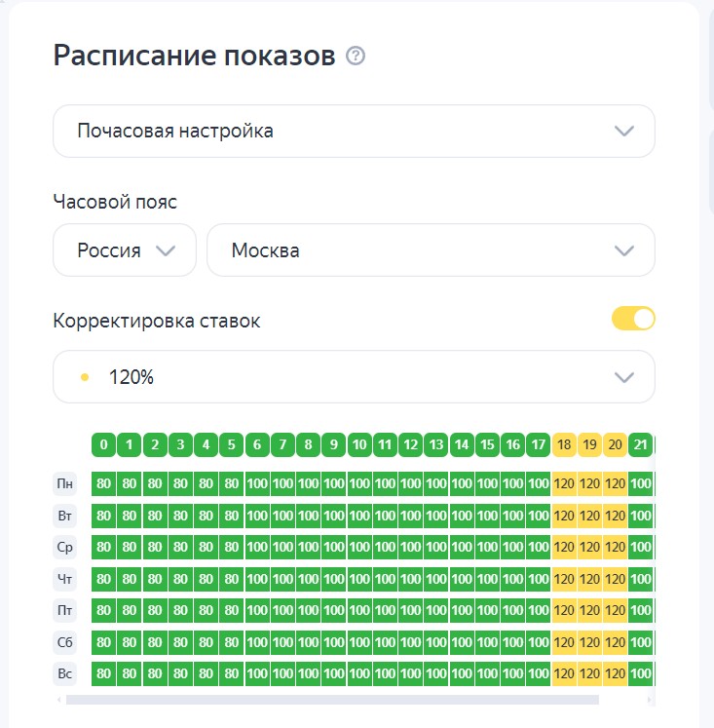Image resolution: width=714 pixels, height=728 pixels.
Task: Open the Москва timezone dropdown
Action: (431, 250)
